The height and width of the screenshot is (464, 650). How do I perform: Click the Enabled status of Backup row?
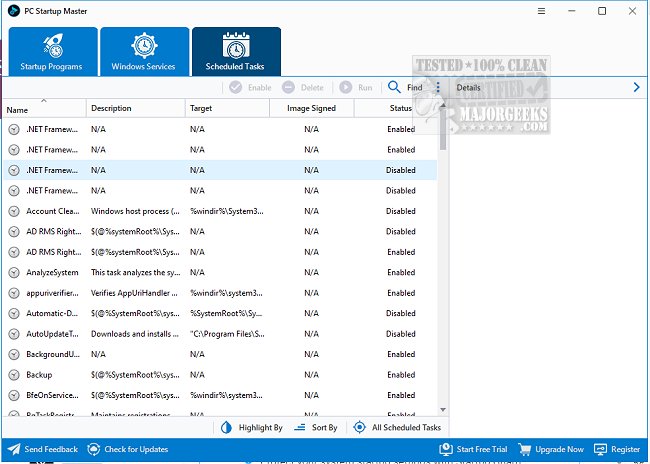point(401,374)
